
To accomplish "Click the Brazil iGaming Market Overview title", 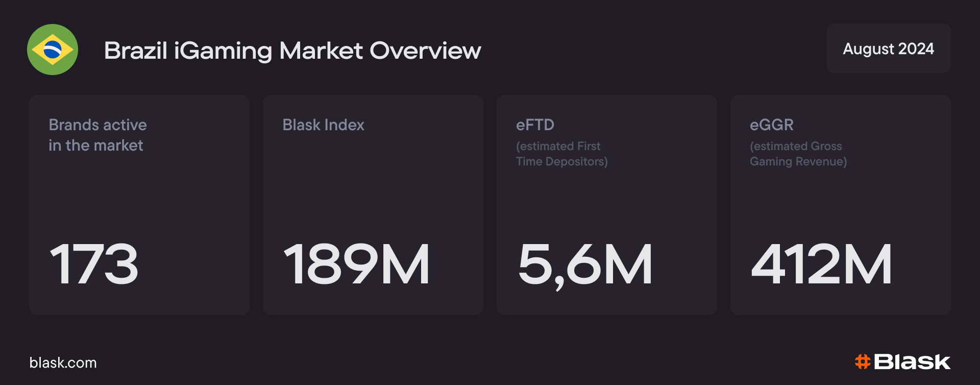I will (292, 51).
